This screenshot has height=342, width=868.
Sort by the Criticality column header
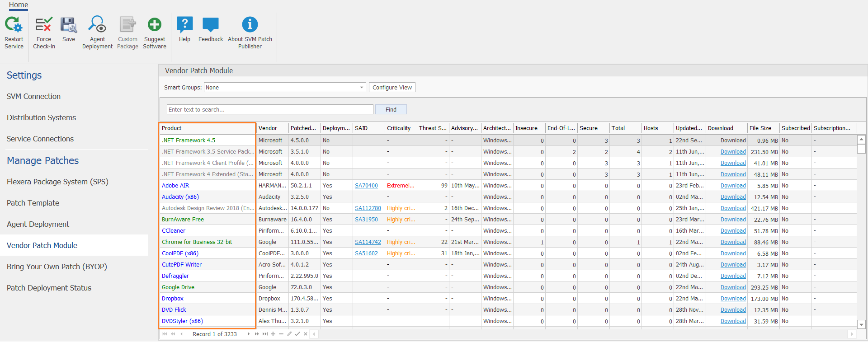click(x=401, y=128)
